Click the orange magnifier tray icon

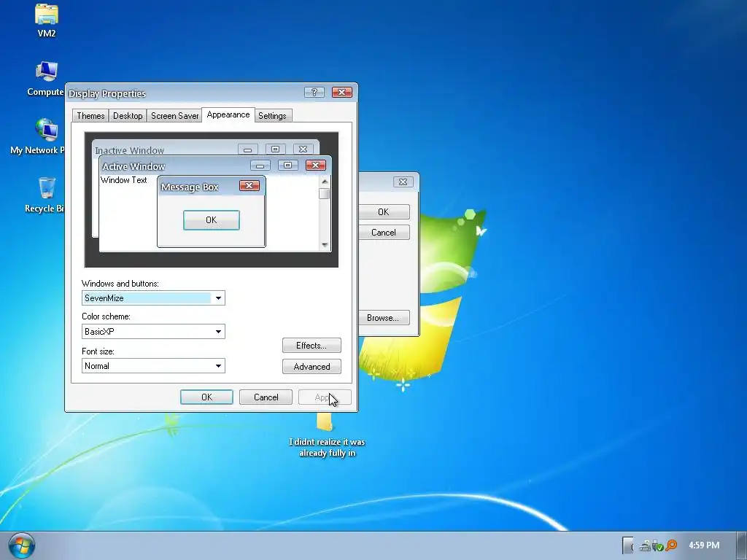tap(671, 545)
